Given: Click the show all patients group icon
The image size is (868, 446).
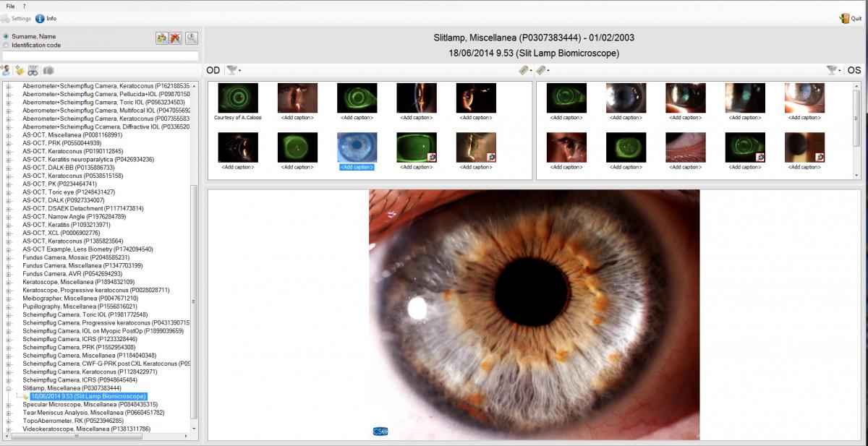Looking at the screenshot, I should pos(162,38).
